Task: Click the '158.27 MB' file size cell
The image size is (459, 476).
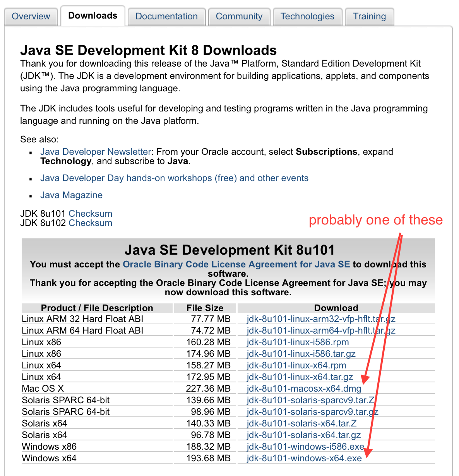Action: pyautogui.click(x=205, y=365)
